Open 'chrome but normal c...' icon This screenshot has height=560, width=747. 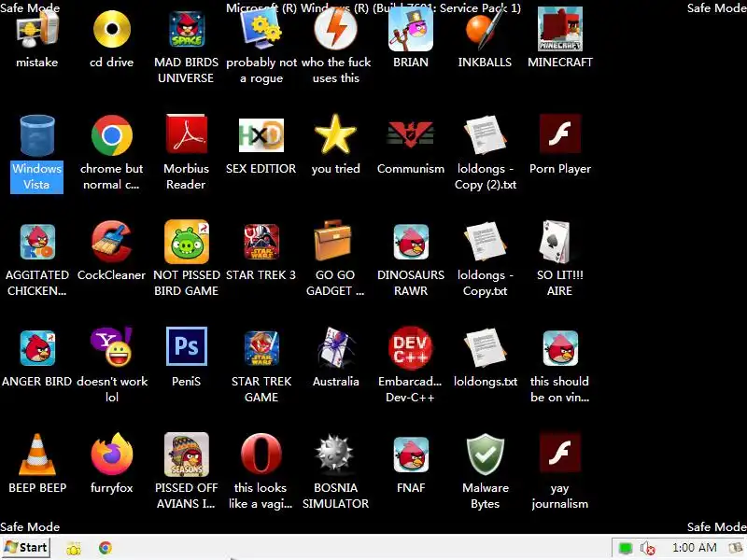tap(112, 135)
